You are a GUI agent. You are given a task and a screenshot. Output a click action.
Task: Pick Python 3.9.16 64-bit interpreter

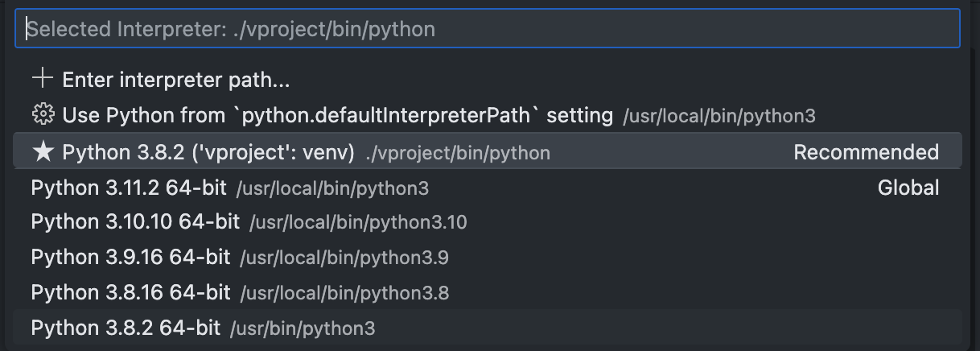(x=488, y=258)
